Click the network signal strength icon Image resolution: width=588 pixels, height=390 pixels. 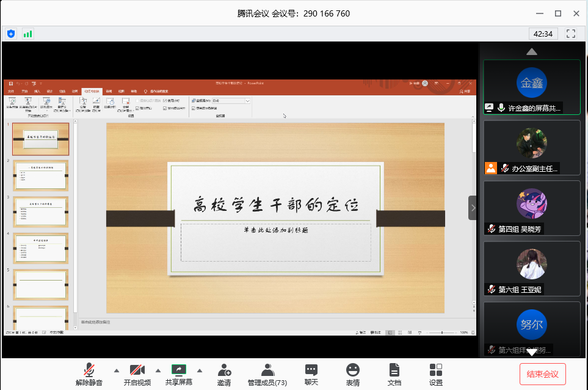click(x=27, y=34)
